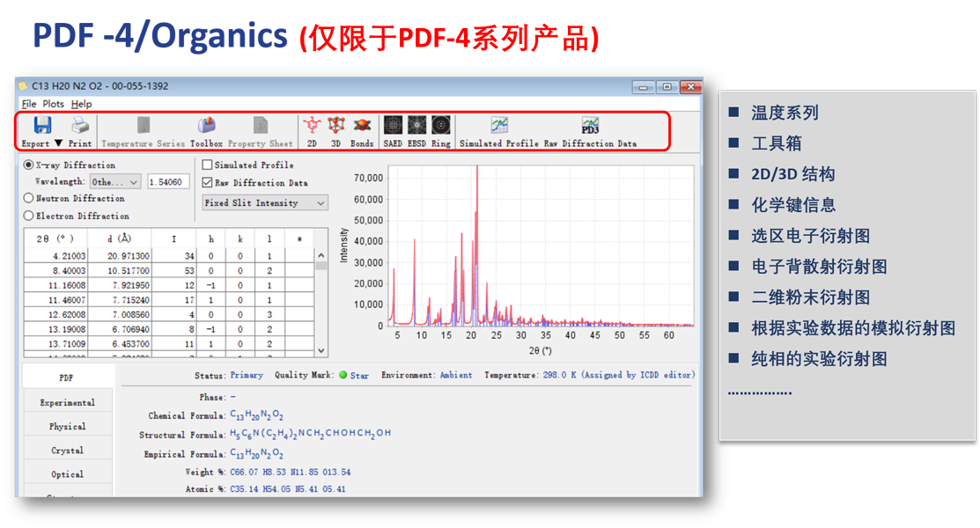Open the Temperature Series tool
The width and height of the screenshot is (980, 528).
pyautogui.click(x=144, y=132)
